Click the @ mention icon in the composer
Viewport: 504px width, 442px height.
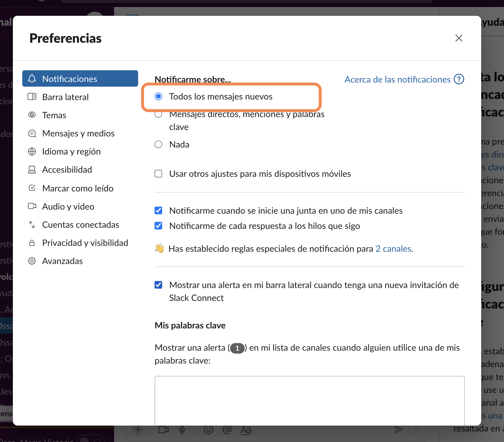tap(227, 430)
